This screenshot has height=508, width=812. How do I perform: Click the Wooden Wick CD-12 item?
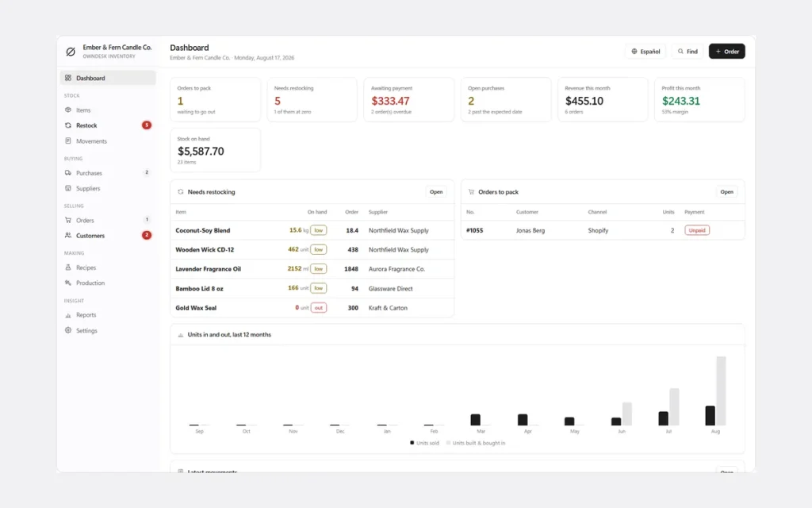tap(205, 249)
